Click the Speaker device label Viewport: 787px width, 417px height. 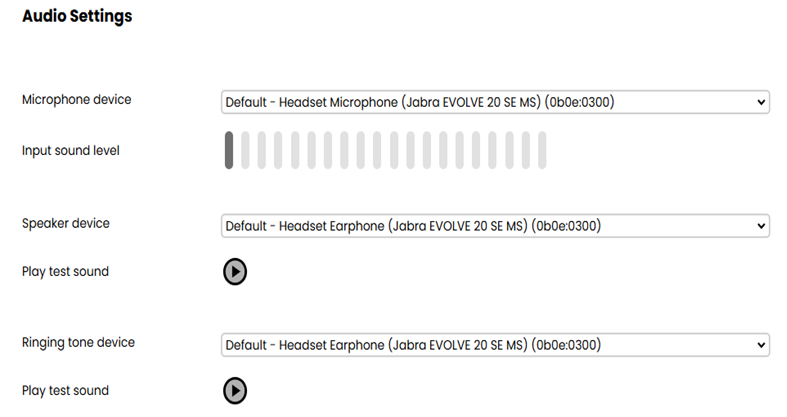[x=66, y=223]
